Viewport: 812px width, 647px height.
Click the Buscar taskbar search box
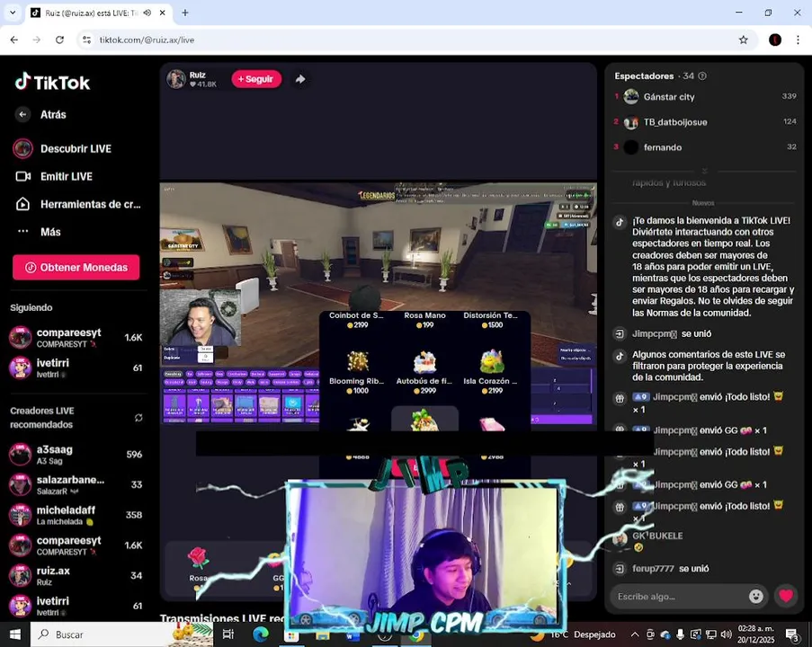click(121, 634)
